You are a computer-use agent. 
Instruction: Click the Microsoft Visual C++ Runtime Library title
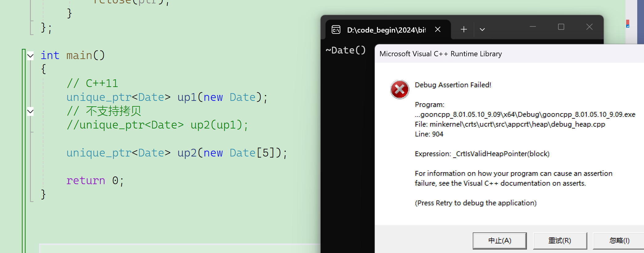coord(441,54)
